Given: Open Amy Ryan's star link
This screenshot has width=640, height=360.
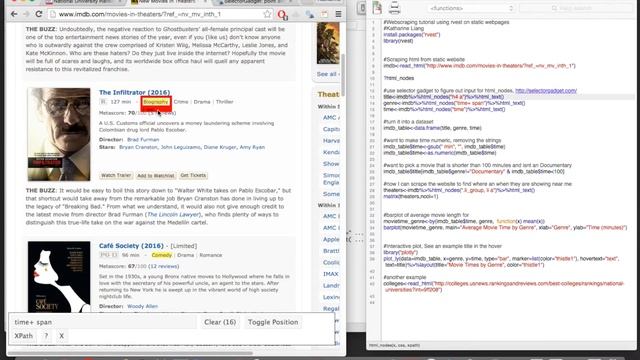Looking at the screenshot, I should 252,147.
